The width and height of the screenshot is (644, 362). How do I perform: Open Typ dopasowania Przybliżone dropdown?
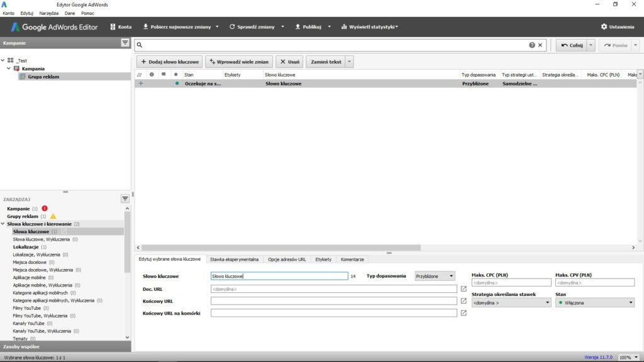pyautogui.click(x=435, y=277)
